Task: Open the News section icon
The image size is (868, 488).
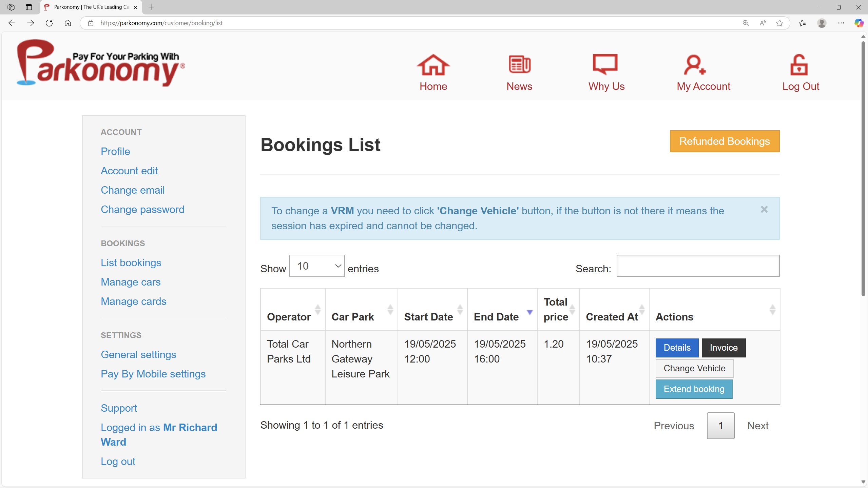Action: click(x=519, y=64)
